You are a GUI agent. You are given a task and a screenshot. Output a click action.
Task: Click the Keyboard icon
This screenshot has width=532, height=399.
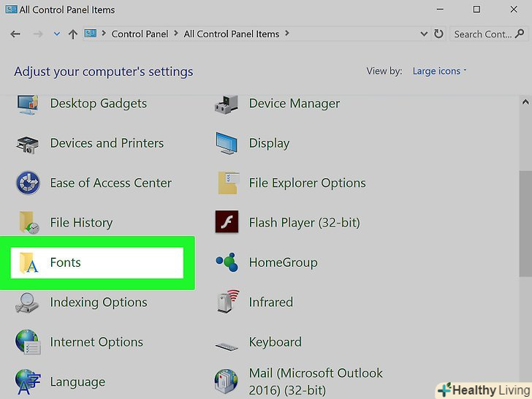coord(227,343)
